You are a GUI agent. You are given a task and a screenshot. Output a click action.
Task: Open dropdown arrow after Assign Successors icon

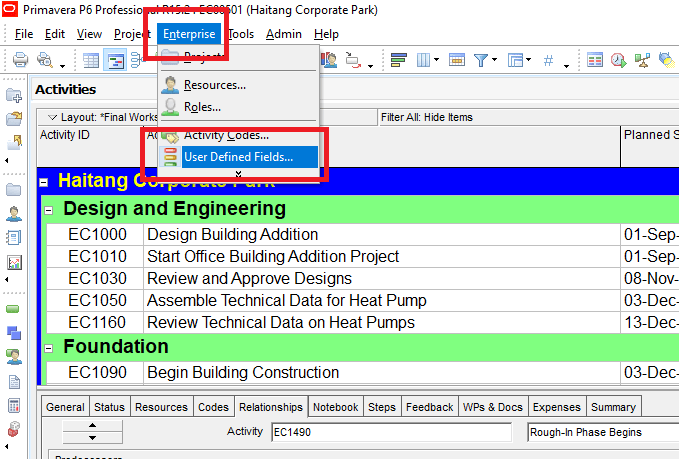click(370, 66)
